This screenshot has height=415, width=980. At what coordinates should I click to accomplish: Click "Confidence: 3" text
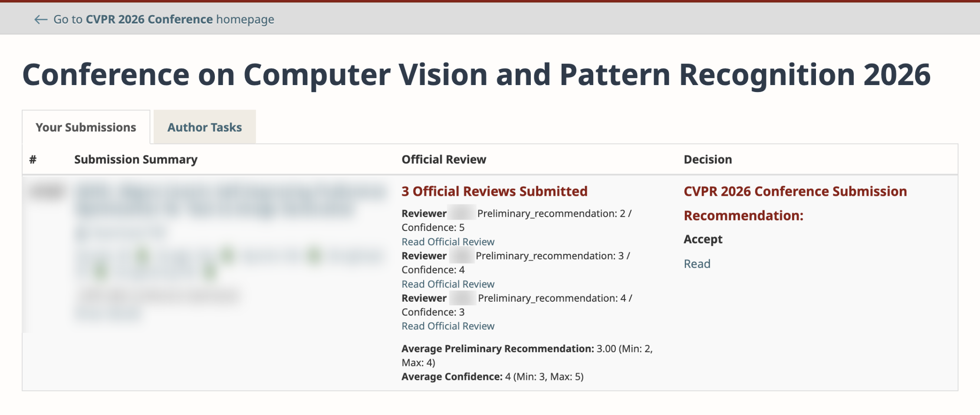[433, 312]
